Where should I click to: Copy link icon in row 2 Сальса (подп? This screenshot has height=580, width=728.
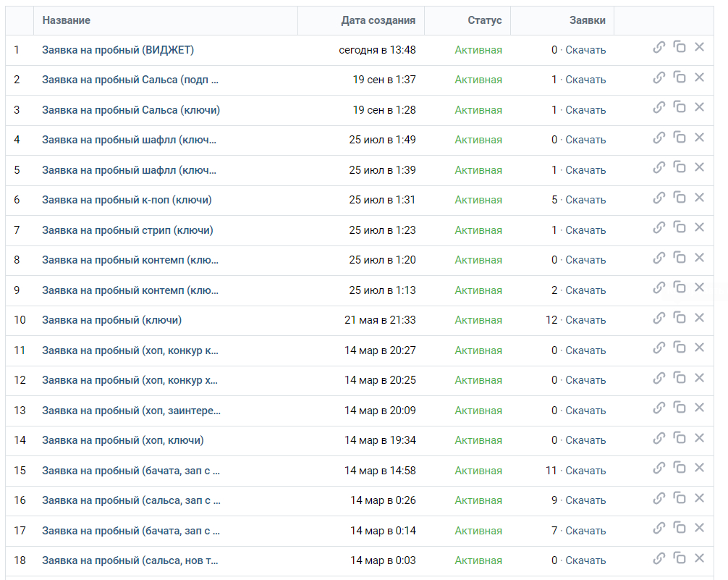[x=659, y=77]
